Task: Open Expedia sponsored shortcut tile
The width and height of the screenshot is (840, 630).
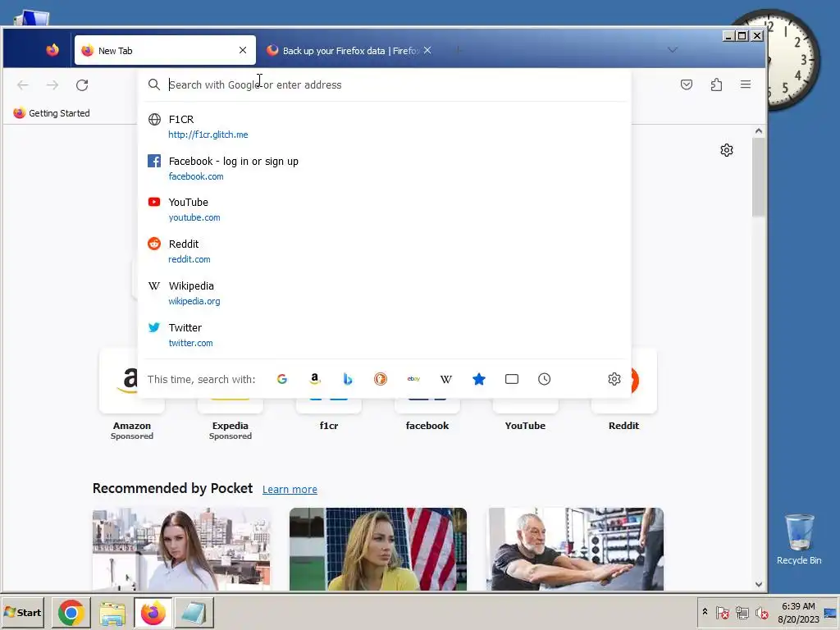Action: tap(231, 418)
